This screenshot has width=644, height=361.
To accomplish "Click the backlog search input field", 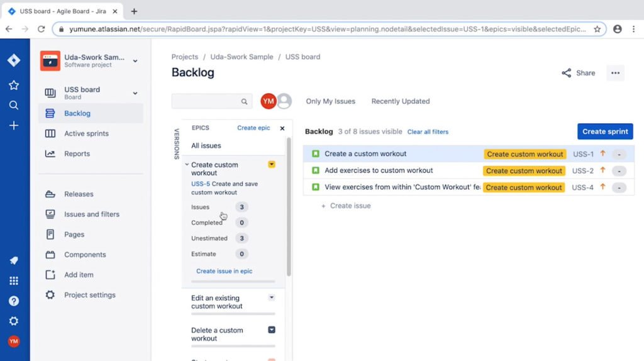I will click(x=212, y=101).
